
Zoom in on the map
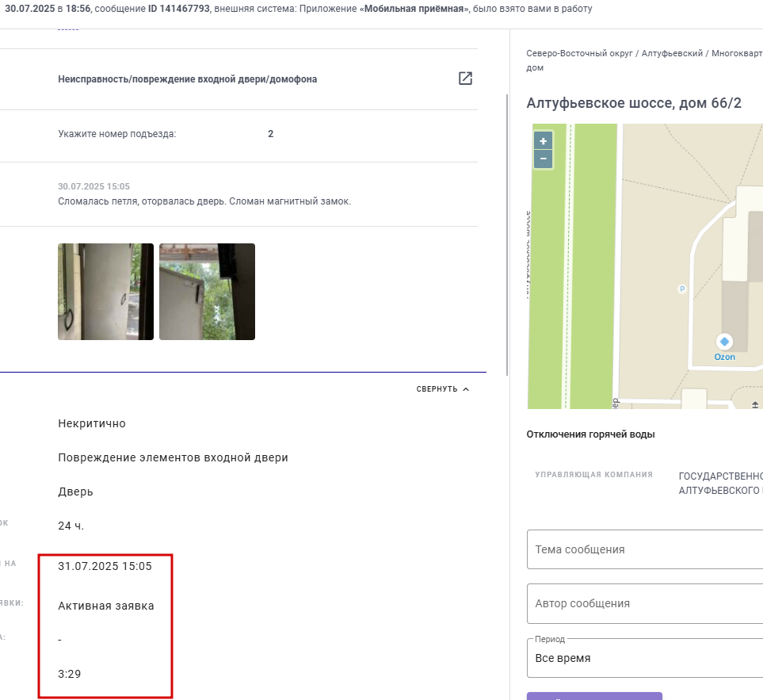click(543, 141)
